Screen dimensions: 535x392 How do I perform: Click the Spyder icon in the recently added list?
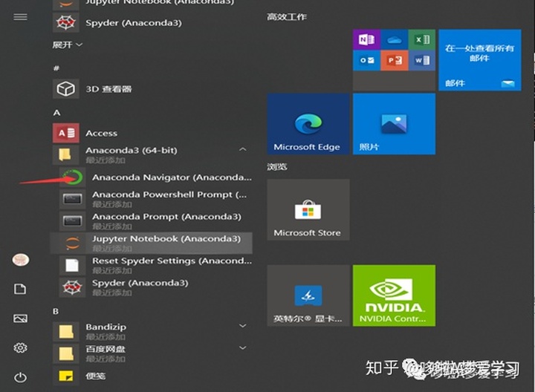(x=66, y=22)
